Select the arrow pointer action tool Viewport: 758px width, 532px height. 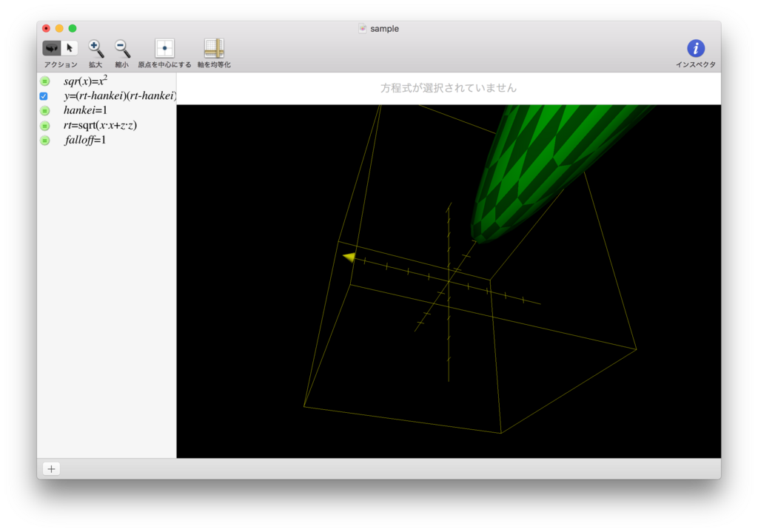click(x=69, y=48)
